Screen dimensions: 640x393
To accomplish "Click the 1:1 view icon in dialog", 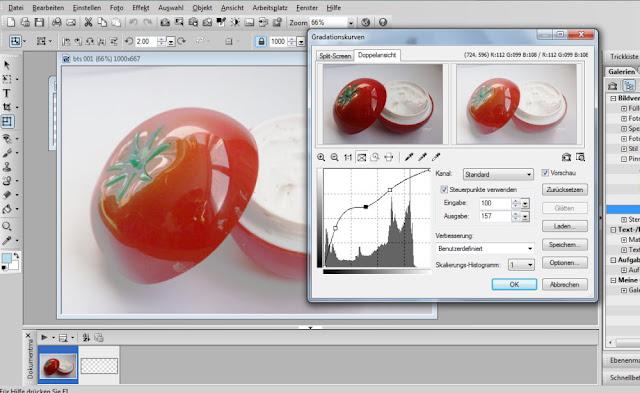I will click(x=348, y=157).
